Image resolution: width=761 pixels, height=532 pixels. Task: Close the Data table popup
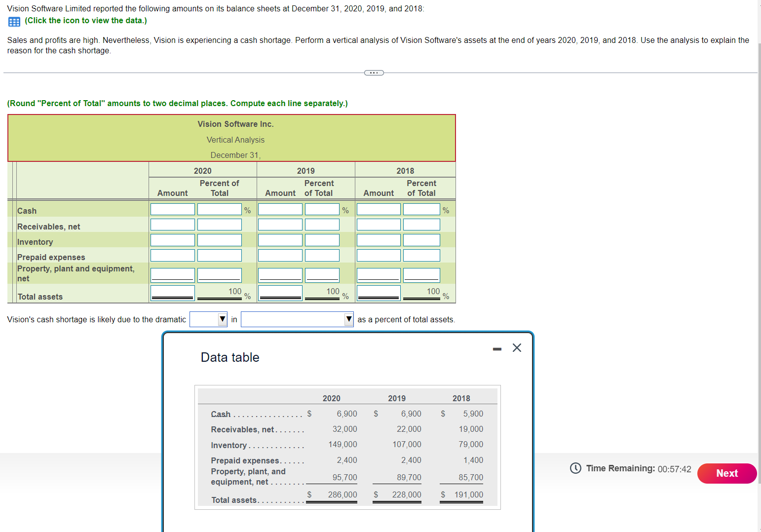tap(517, 348)
